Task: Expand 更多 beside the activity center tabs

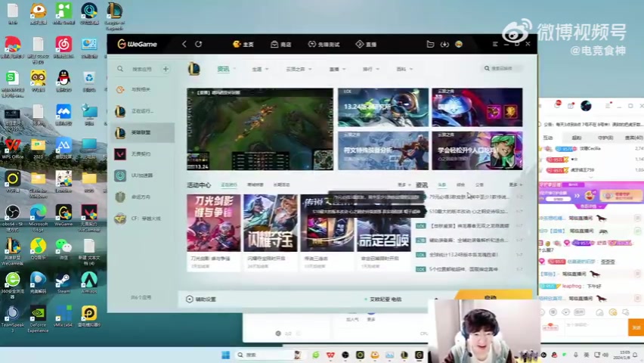Action: (404, 185)
